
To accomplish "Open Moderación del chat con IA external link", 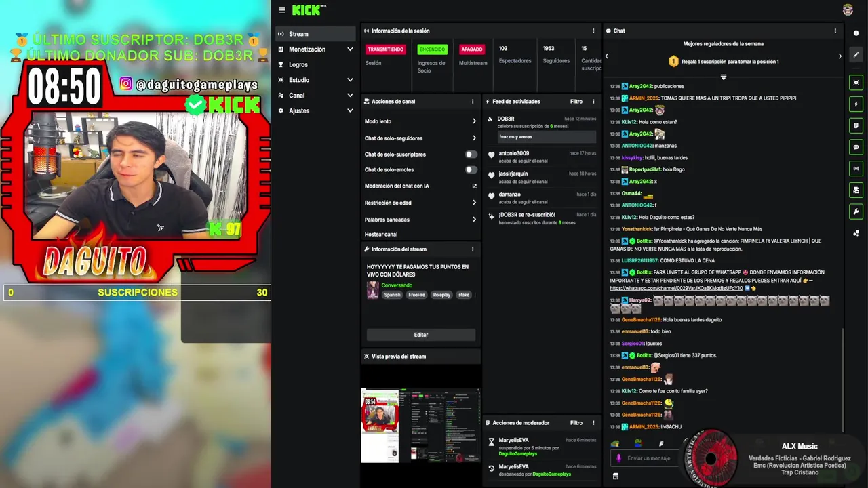I will click(474, 186).
